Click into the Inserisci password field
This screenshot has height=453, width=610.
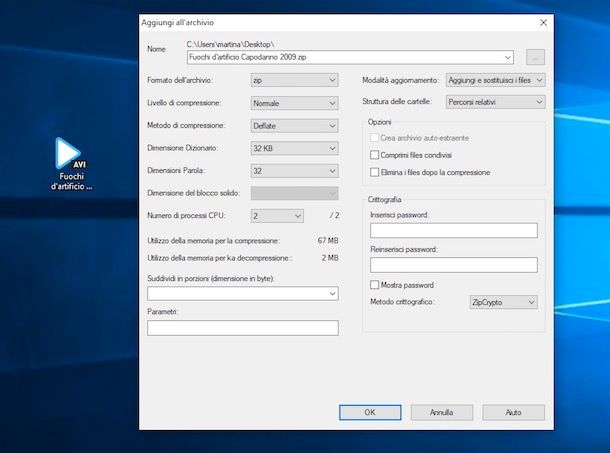click(x=454, y=230)
